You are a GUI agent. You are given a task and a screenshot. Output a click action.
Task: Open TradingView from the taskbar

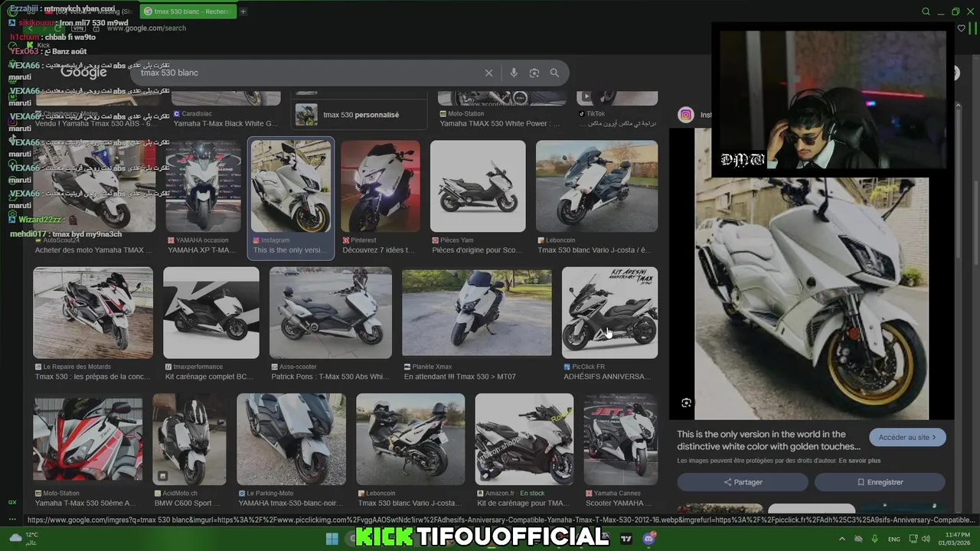coord(626,539)
